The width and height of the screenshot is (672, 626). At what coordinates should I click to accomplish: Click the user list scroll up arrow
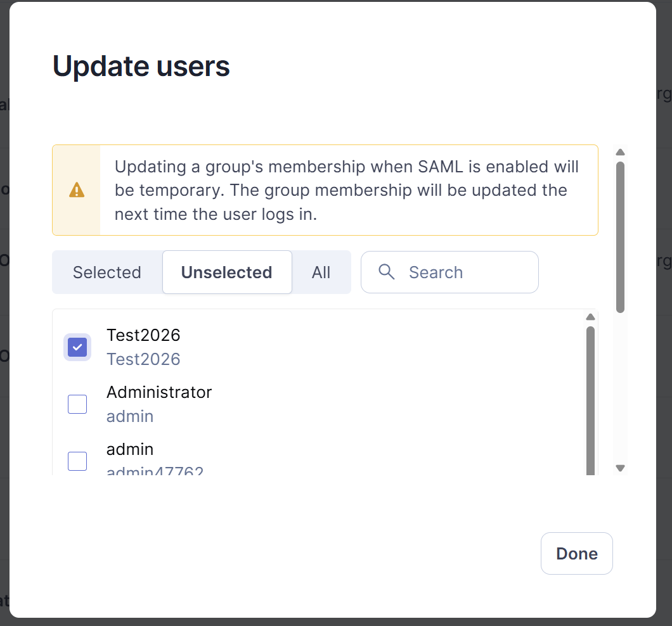pyautogui.click(x=591, y=317)
